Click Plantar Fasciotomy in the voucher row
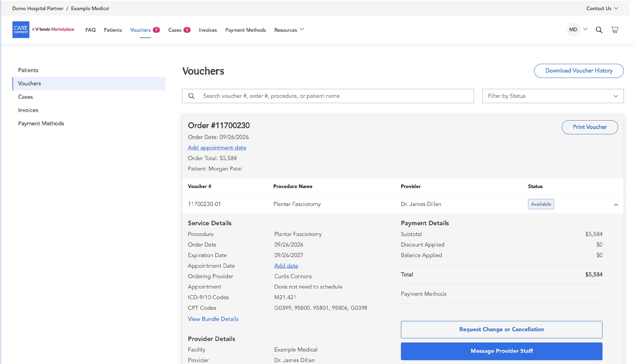634x364 pixels. click(297, 204)
